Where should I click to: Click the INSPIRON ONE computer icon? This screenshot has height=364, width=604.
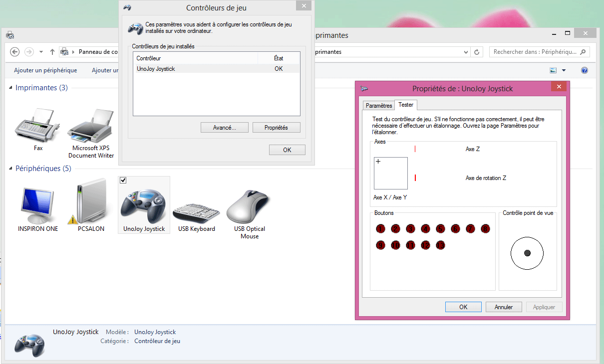tap(38, 205)
